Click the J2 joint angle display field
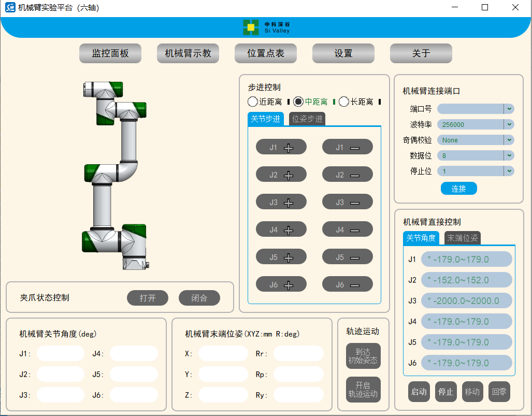The width and height of the screenshot is (532, 416). 61,374
